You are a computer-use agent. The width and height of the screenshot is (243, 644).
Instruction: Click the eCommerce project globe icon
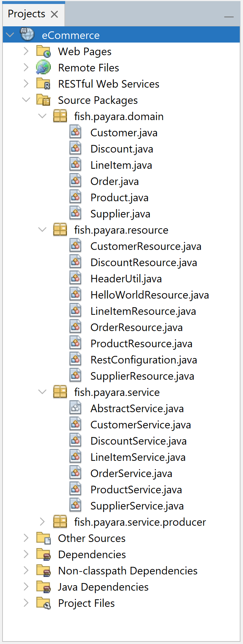click(x=27, y=35)
